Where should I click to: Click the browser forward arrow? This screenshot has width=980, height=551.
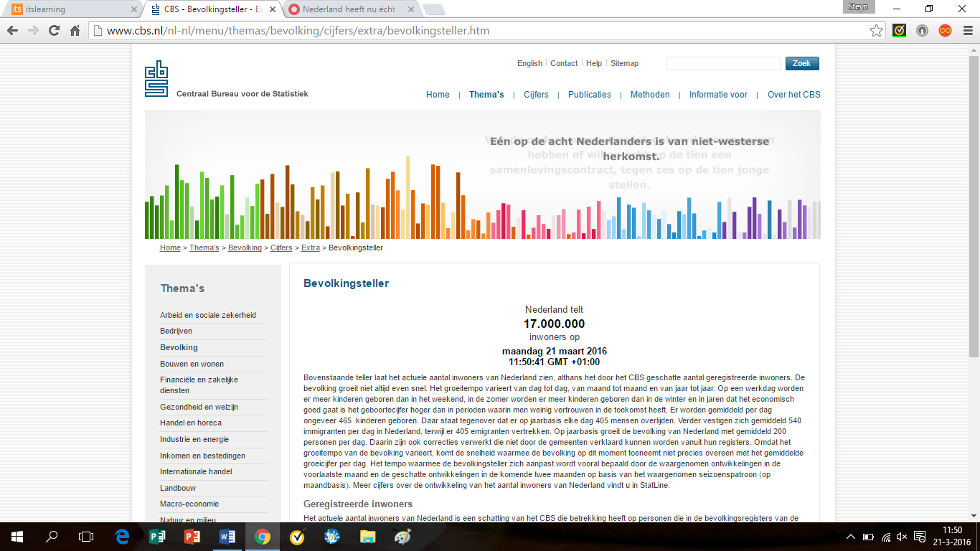[x=33, y=31]
